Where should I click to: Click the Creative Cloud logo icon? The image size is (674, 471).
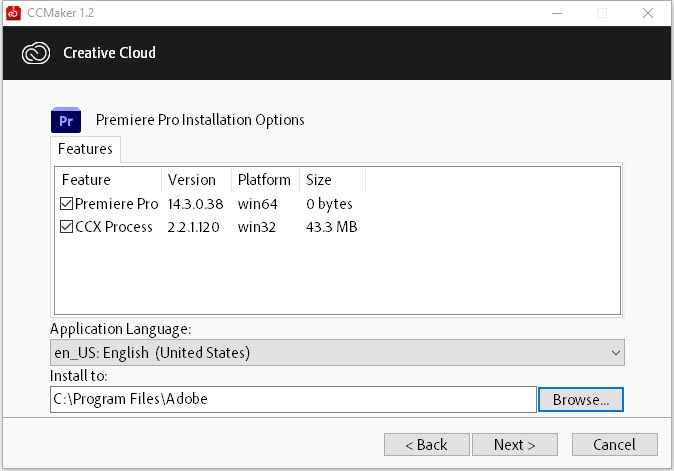[x=36, y=53]
